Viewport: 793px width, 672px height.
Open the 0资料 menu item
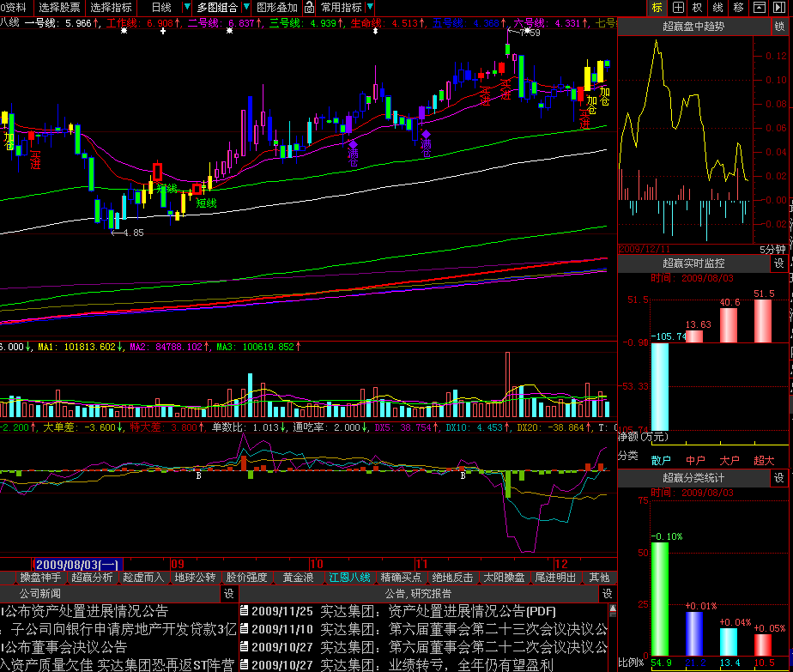click(14, 8)
